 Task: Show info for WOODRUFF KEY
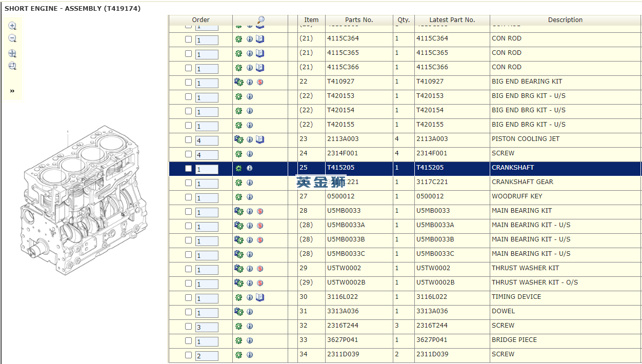tap(250, 197)
